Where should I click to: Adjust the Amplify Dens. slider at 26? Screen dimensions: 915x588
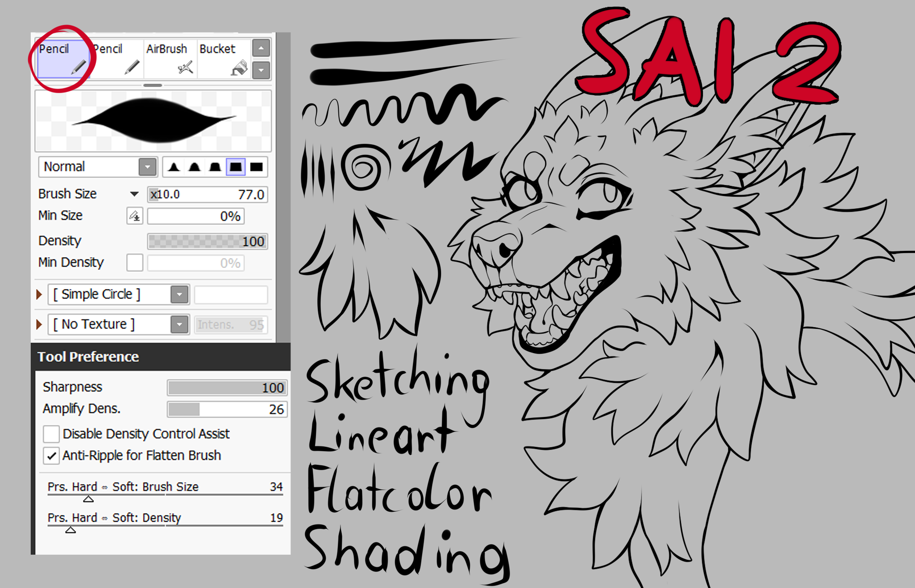(227, 409)
